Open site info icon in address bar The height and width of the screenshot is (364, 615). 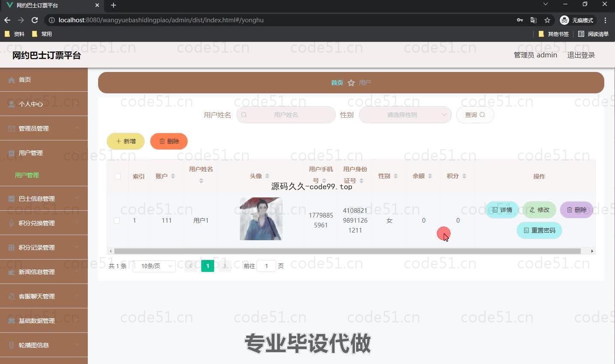click(x=51, y=20)
